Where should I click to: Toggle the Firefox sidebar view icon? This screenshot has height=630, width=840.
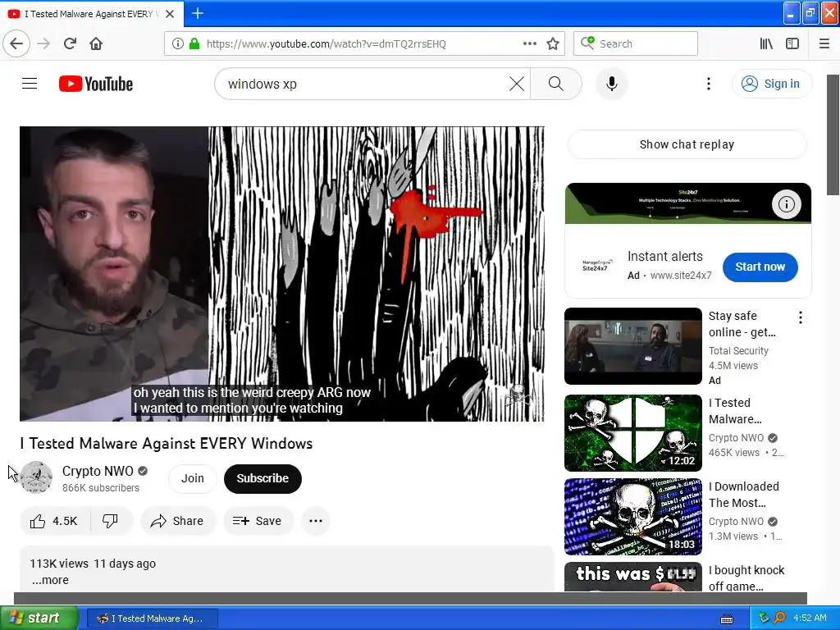(792, 43)
